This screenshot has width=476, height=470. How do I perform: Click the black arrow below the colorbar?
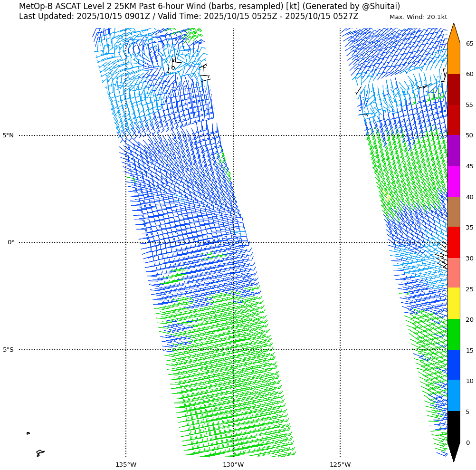click(x=454, y=451)
